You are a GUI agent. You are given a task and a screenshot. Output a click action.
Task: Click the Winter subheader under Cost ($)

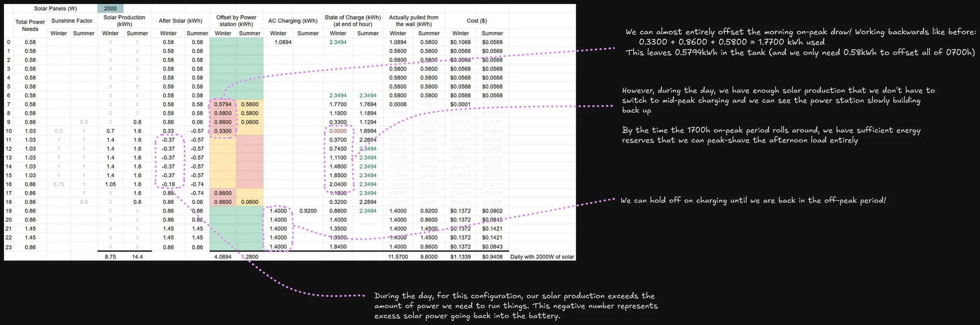point(461,33)
